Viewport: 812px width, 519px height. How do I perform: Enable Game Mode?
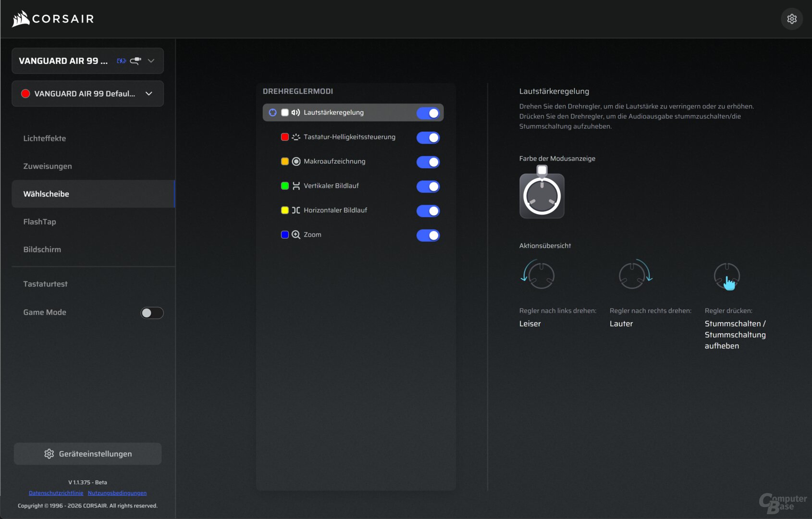click(152, 312)
